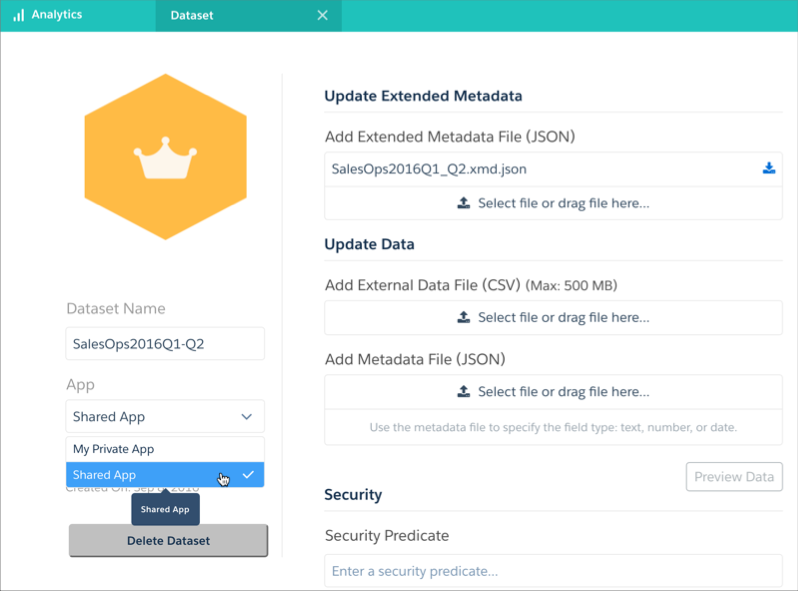The height and width of the screenshot is (591, 798).
Task: Click the metadata file field type hint text
Action: [x=553, y=427]
